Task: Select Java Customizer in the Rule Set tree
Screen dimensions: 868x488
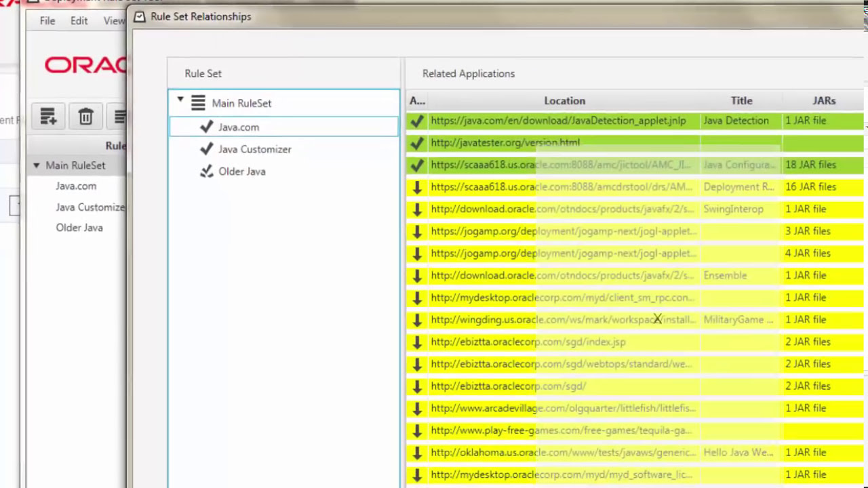Action: click(255, 149)
